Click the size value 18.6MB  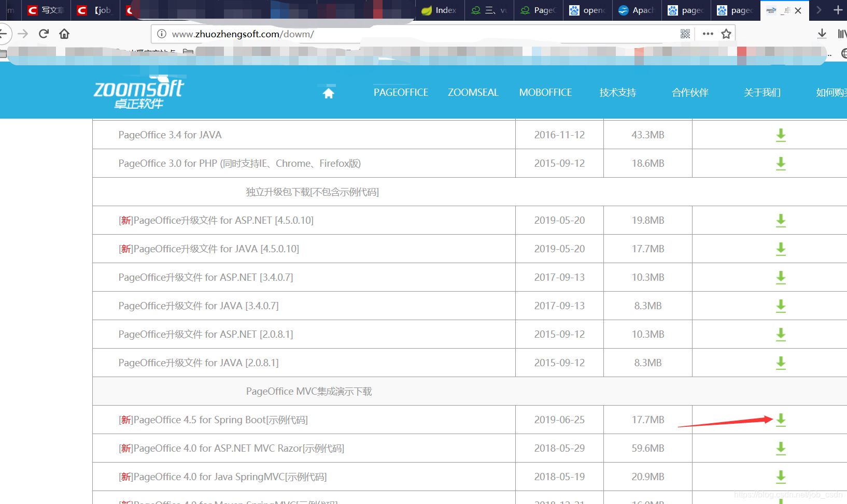[648, 163]
